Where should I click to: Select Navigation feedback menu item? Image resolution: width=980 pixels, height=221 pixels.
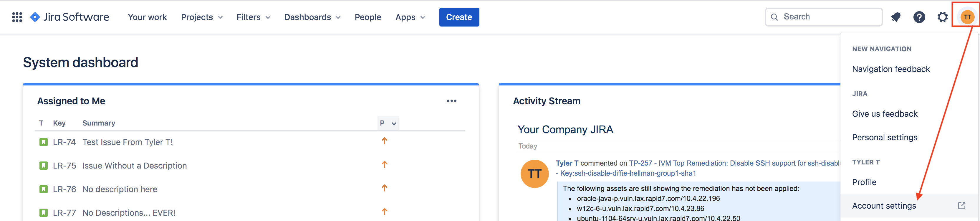pos(890,69)
